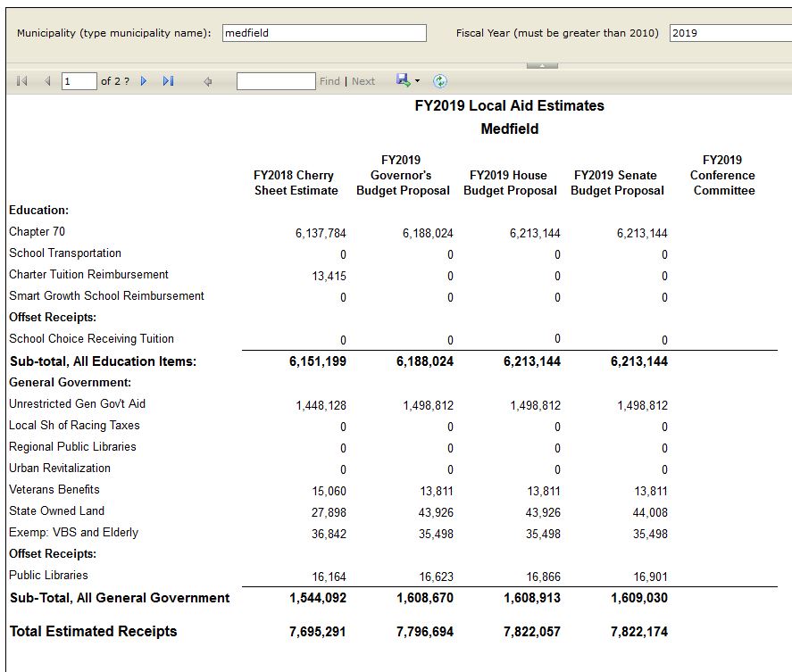Click Urban Revitalization label
The height and width of the screenshot is (672, 792).
tap(60, 468)
